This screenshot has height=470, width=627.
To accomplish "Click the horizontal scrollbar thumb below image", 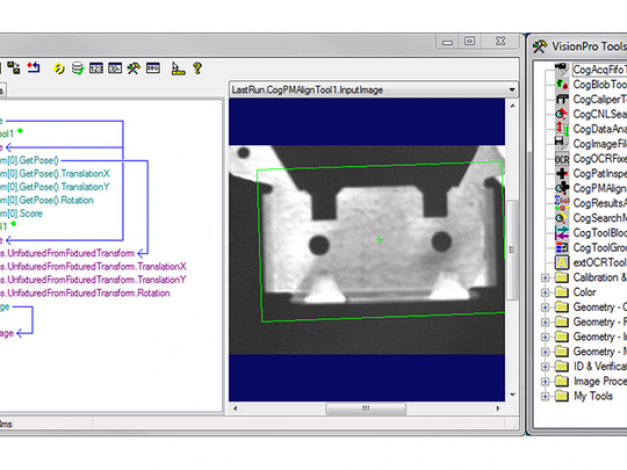I will (x=366, y=408).
